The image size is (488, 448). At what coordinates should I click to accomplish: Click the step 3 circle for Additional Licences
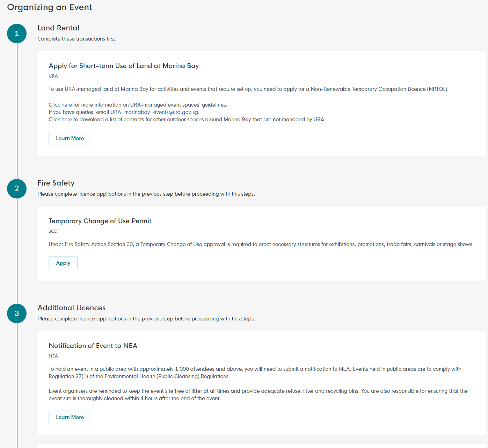click(17, 313)
